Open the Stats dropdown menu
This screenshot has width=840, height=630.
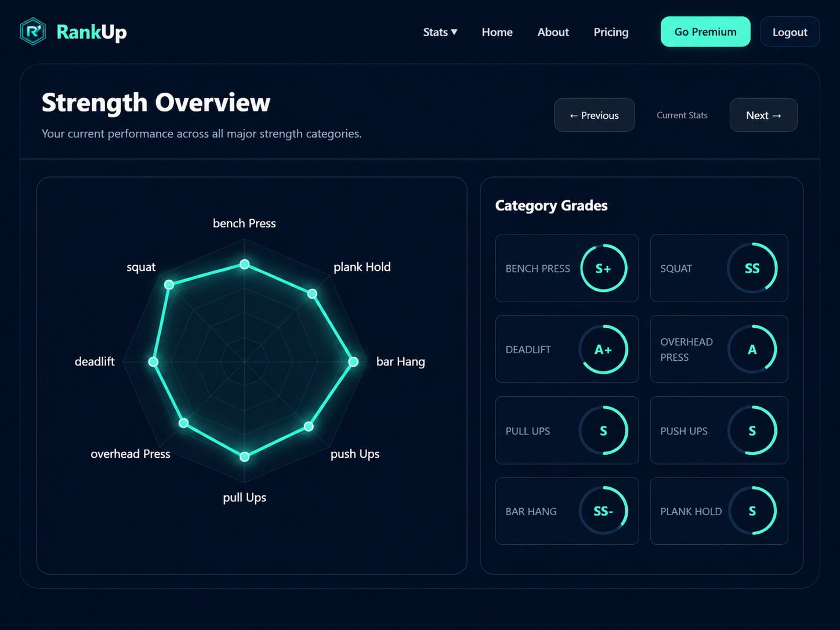pos(440,32)
